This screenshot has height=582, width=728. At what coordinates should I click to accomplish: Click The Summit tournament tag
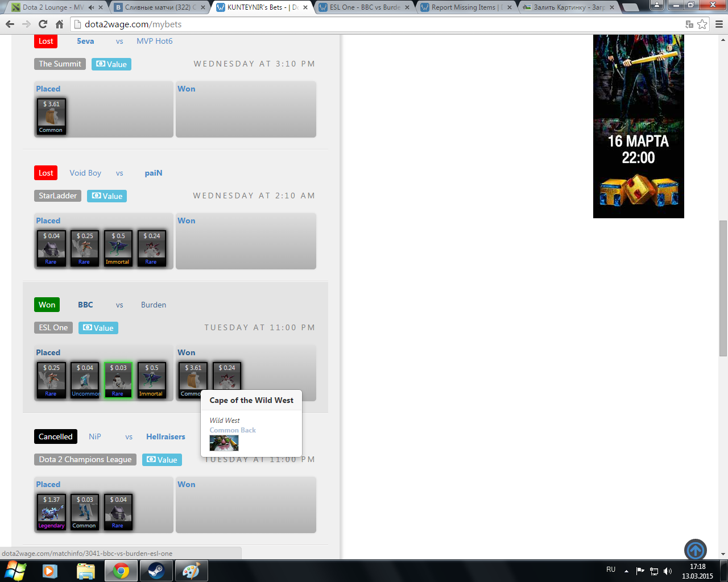point(60,64)
